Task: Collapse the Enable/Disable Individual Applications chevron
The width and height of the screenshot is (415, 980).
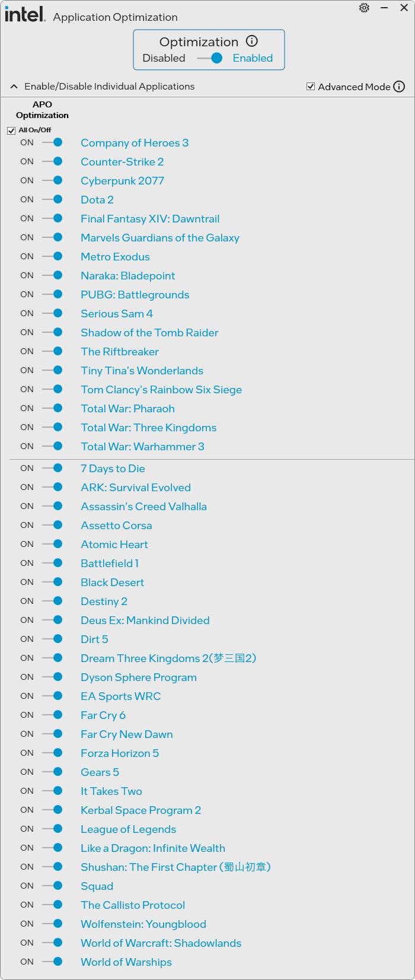Action: pos(14,87)
